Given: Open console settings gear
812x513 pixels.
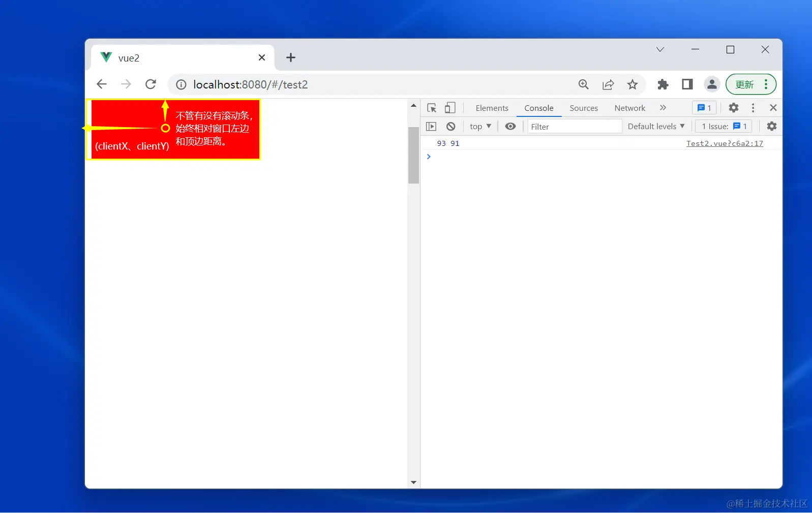Looking at the screenshot, I should tap(772, 126).
